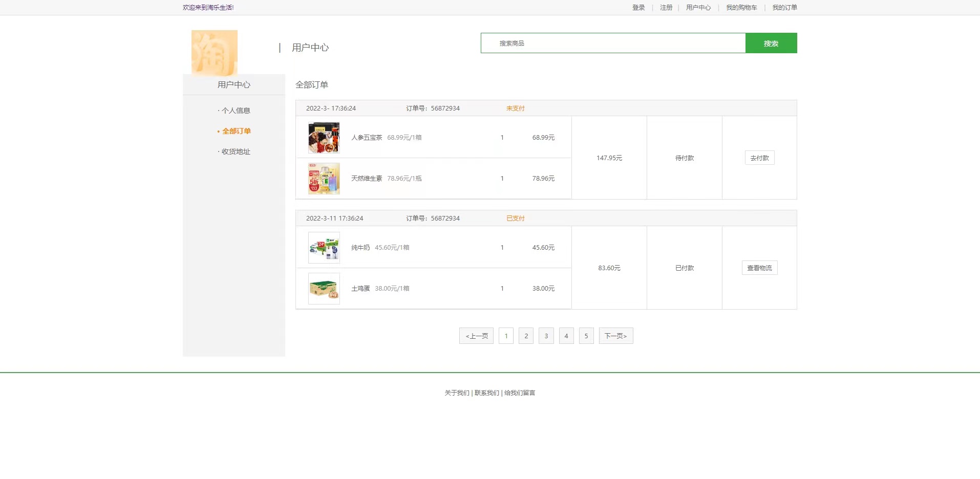Viewport: 980px width, 479px height.
Task: Click the 147.95元 order total
Action: tap(609, 158)
